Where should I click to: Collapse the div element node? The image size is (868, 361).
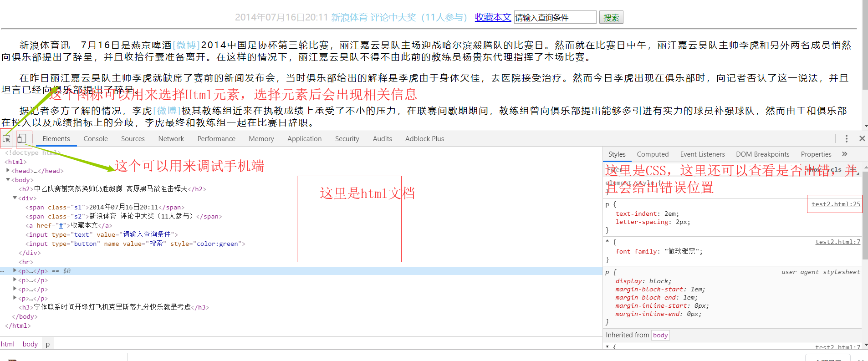click(15, 198)
